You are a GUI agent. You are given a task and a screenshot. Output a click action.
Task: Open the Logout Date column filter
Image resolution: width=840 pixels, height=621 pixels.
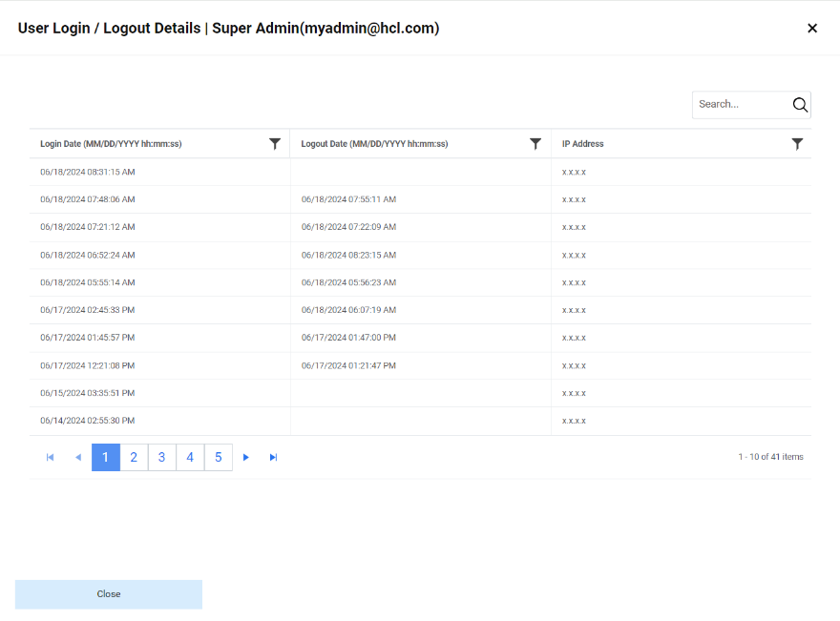click(535, 144)
